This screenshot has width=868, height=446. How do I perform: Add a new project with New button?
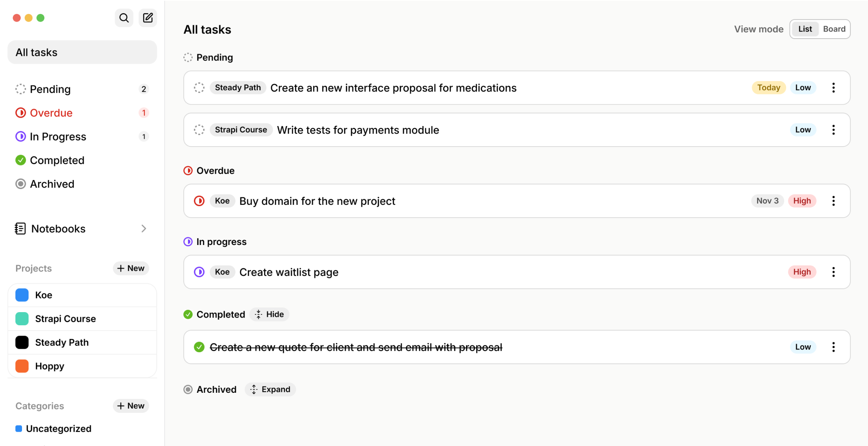tap(131, 268)
